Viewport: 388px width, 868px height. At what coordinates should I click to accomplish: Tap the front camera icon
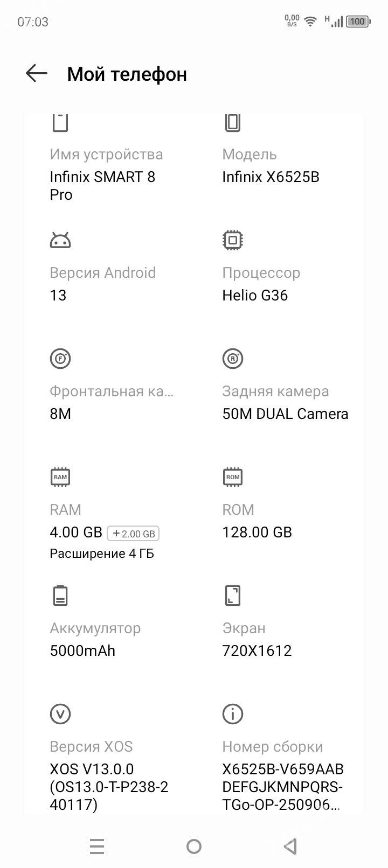click(x=60, y=359)
